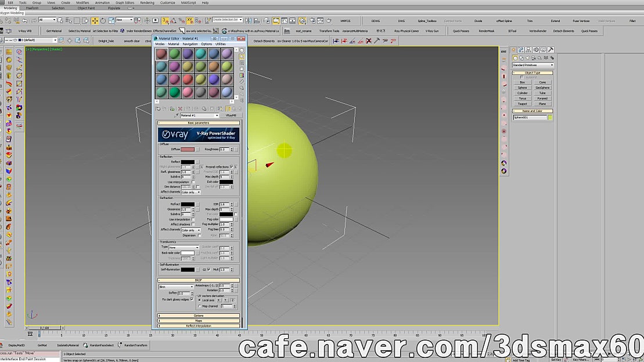
Task: Select the Geometry category icon in Create panel
Action: click(x=515, y=57)
